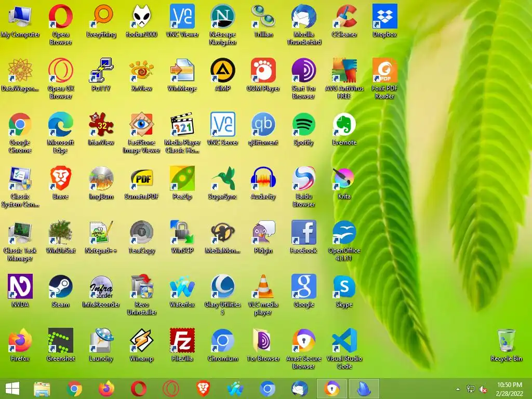The image size is (532, 399).
Task: Select FastStone Image Viewer icon
Action: pos(141,132)
